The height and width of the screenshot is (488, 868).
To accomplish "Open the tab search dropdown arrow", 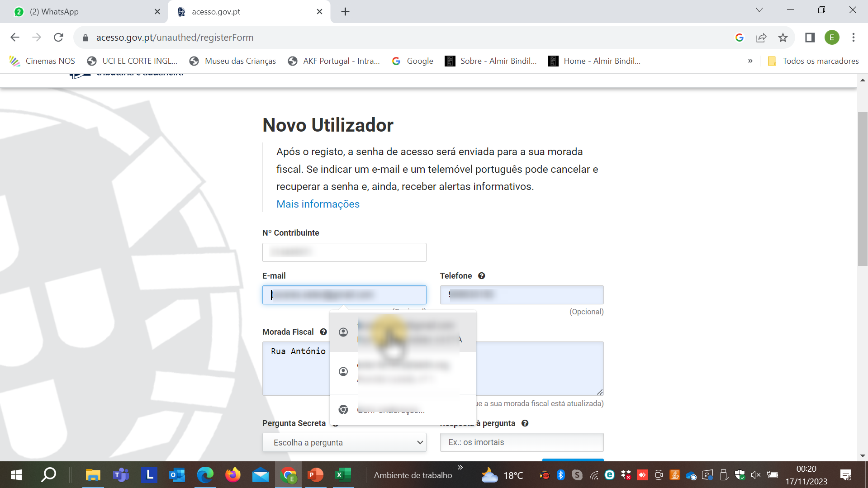I will pyautogui.click(x=759, y=10).
